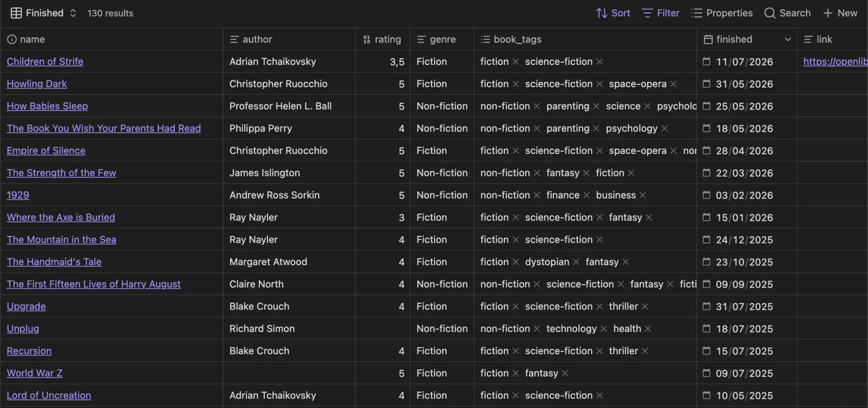Remove fiction tag from Howling Dark
Screen dimensions: 868x408
point(516,84)
